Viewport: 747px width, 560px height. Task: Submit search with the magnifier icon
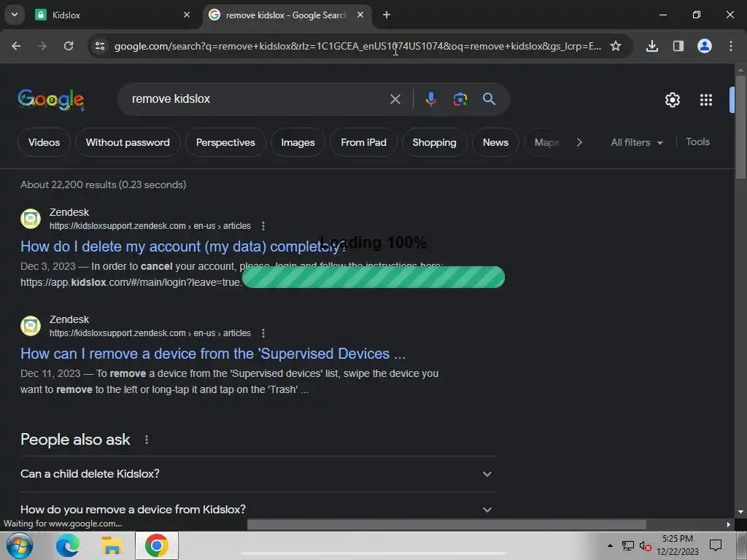pos(489,99)
